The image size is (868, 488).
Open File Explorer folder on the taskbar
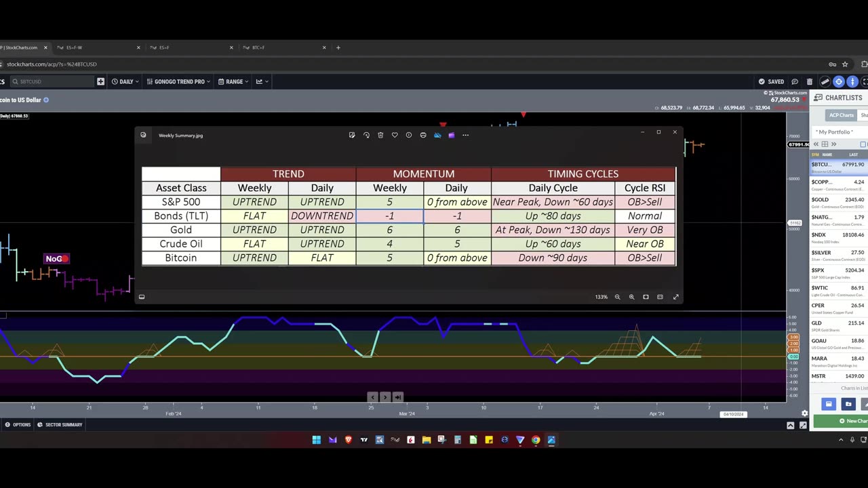pyautogui.click(x=427, y=440)
